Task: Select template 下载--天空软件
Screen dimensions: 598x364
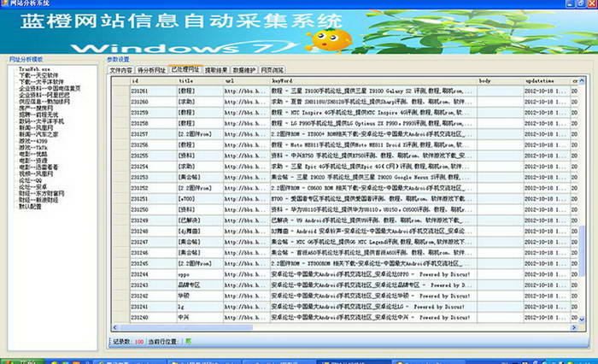Action: 38,75
